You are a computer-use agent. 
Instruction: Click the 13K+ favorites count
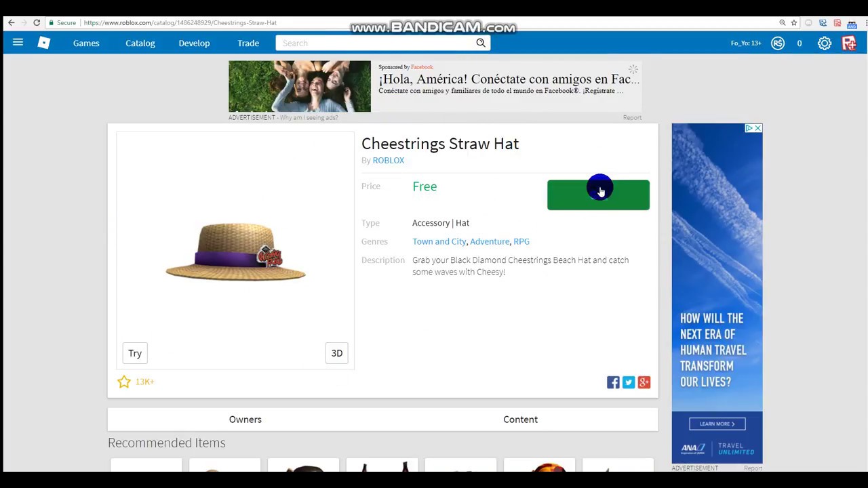tap(144, 382)
